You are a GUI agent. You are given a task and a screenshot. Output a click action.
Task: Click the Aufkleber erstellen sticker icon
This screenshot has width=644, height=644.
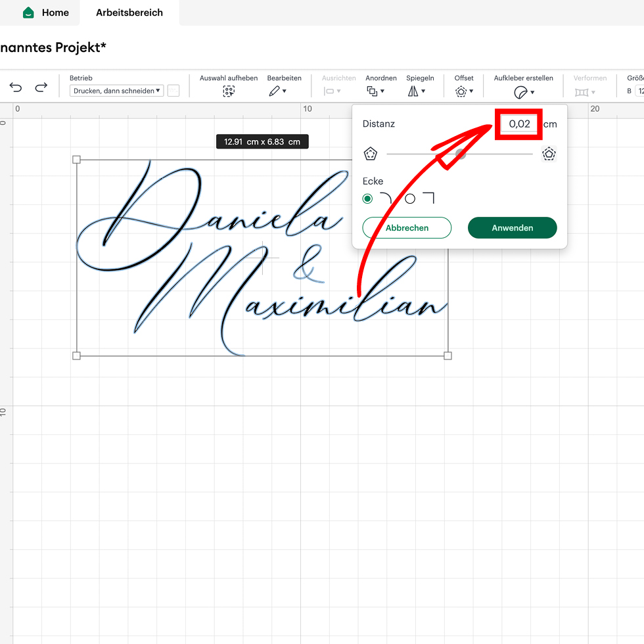click(x=520, y=92)
